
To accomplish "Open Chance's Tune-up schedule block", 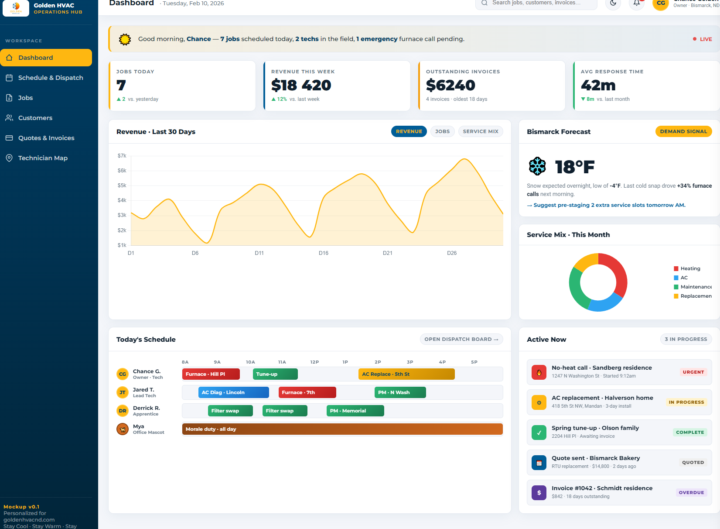I will point(275,374).
